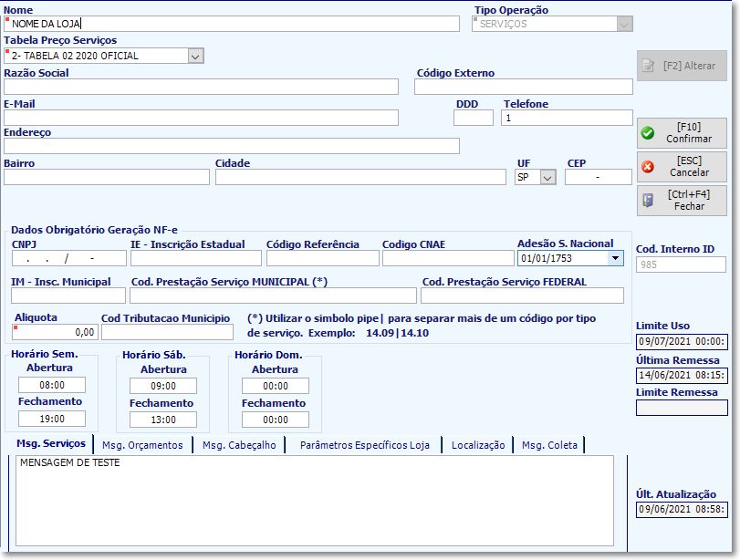Click the [ESC] Cancelar button label
Image resolution: width=740 pixels, height=560 pixels.
point(689,167)
